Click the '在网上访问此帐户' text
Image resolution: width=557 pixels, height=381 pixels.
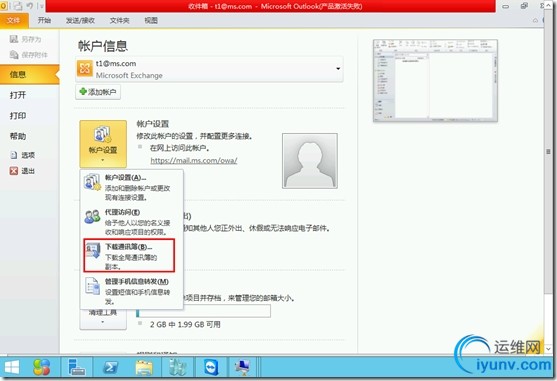[x=179, y=148]
